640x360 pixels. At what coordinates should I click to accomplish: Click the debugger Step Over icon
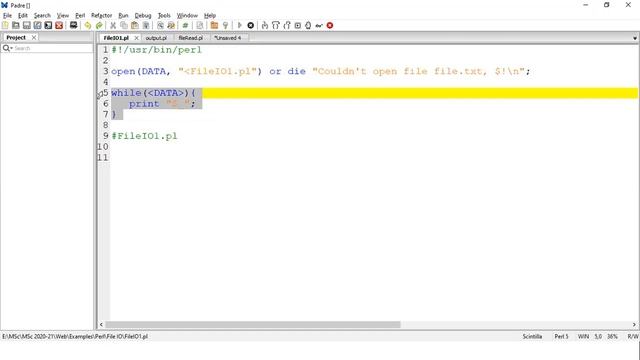276,25
